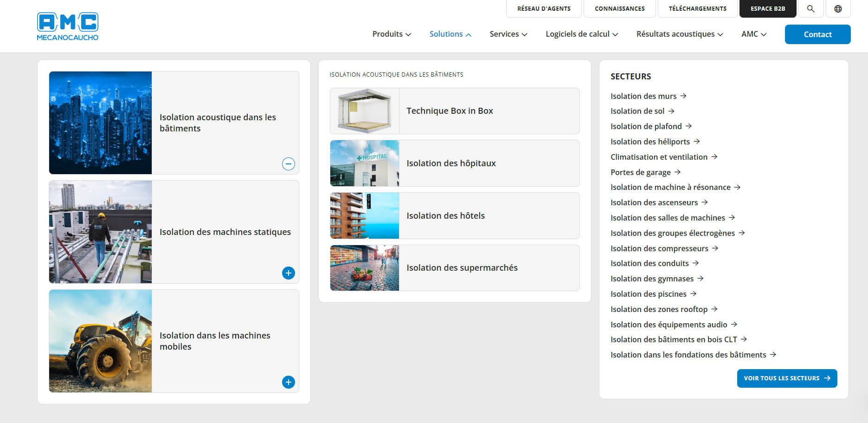Expand Isolation des machines statiques plus icon
Screen dimensions: 868x423
[x=289, y=273]
